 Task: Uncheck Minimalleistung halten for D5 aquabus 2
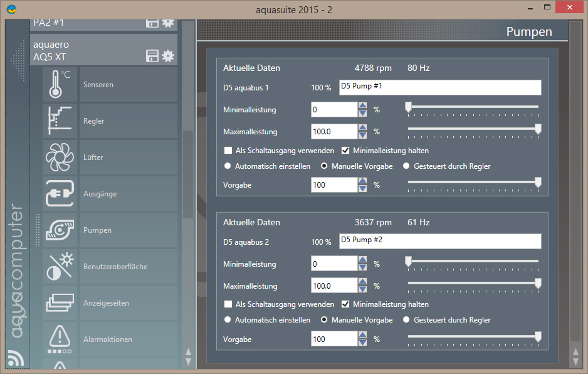coord(345,304)
